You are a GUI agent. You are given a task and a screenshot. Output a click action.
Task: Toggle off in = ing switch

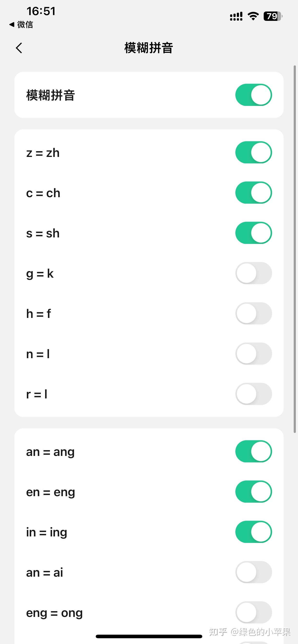pos(253,532)
